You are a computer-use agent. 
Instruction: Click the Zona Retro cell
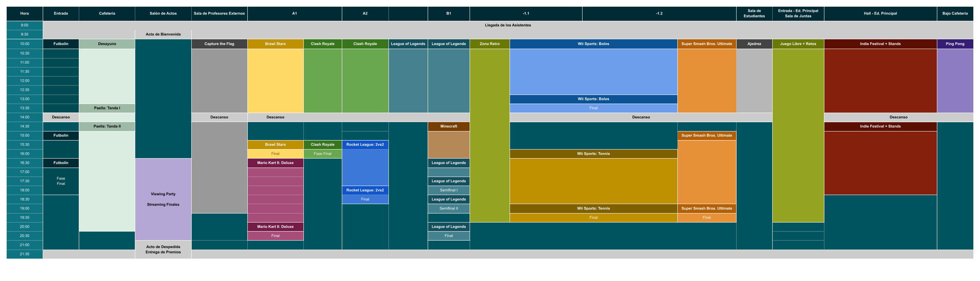point(490,44)
